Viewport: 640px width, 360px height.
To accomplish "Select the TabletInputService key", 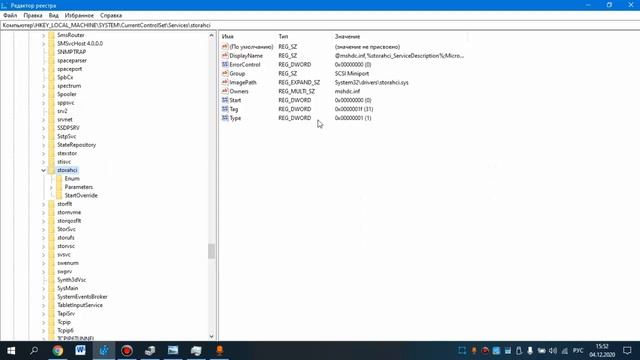I will pos(80,305).
